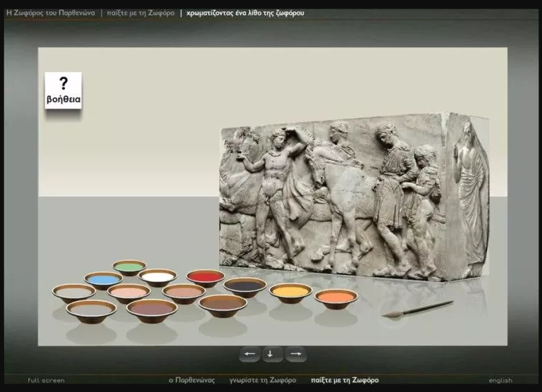
Task: Pick up the paintbrush
Action: point(417,309)
